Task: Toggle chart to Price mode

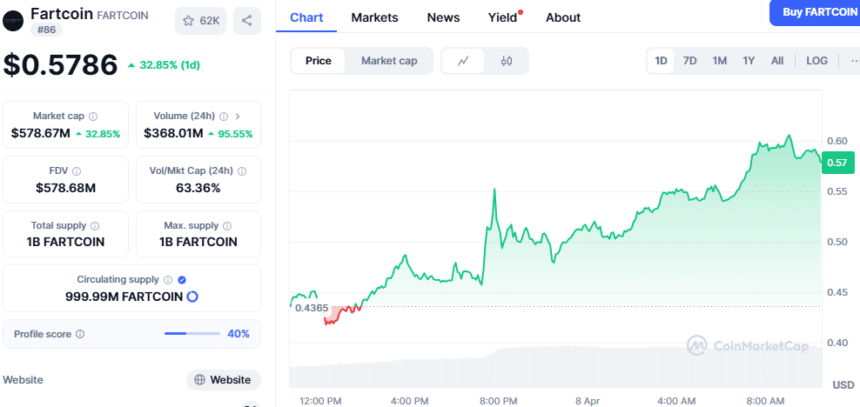Action: tap(318, 61)
